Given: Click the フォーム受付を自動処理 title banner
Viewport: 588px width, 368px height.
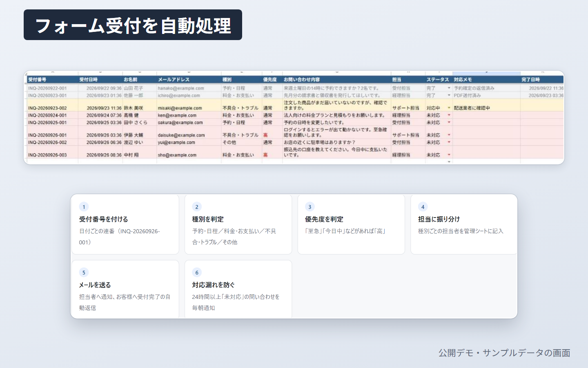Looking at the screenshot, I should [133, 25].
